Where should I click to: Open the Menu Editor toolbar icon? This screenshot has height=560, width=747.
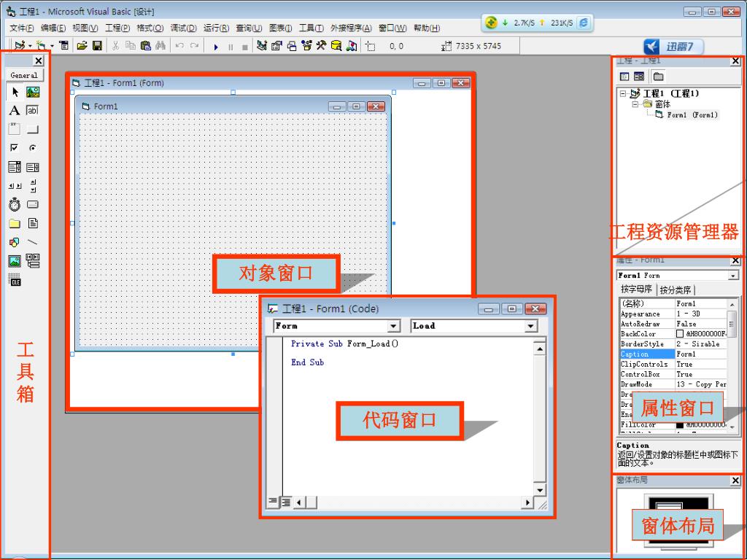[64, 46]
